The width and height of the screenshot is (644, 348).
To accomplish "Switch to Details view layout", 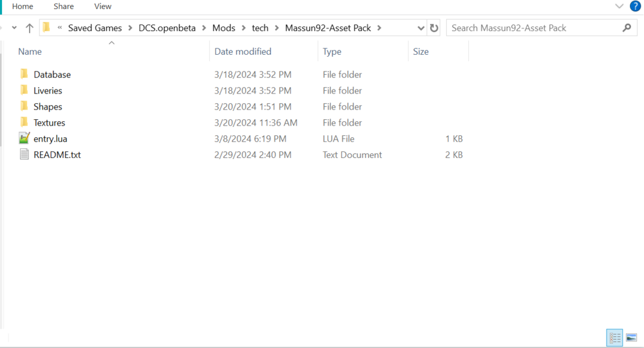I will [x=615, y=338].
